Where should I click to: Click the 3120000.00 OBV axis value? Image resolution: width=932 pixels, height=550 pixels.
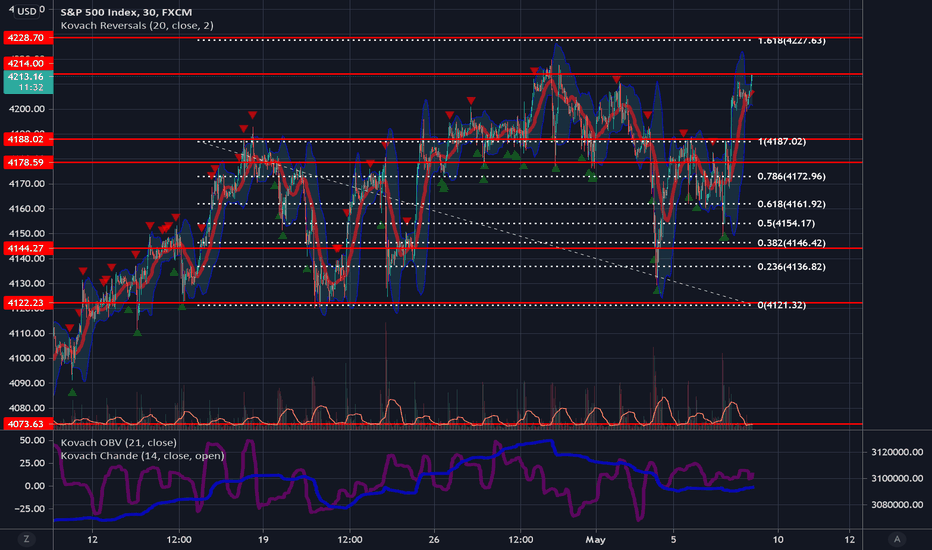click(x=897, y=452)
